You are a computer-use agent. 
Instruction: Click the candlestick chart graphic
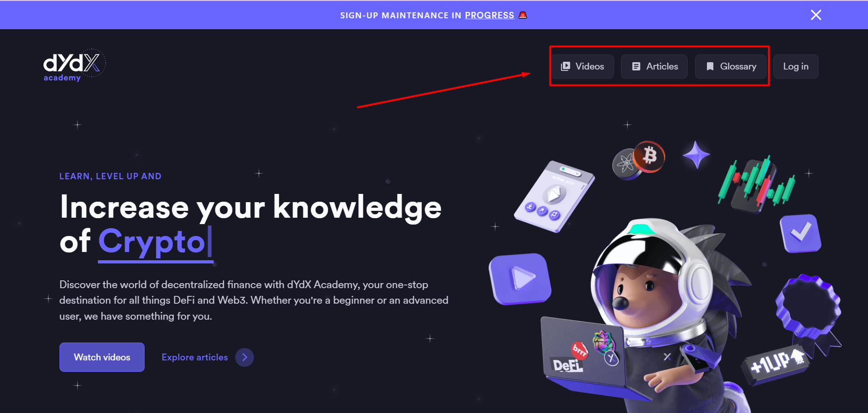click(757, 184)
